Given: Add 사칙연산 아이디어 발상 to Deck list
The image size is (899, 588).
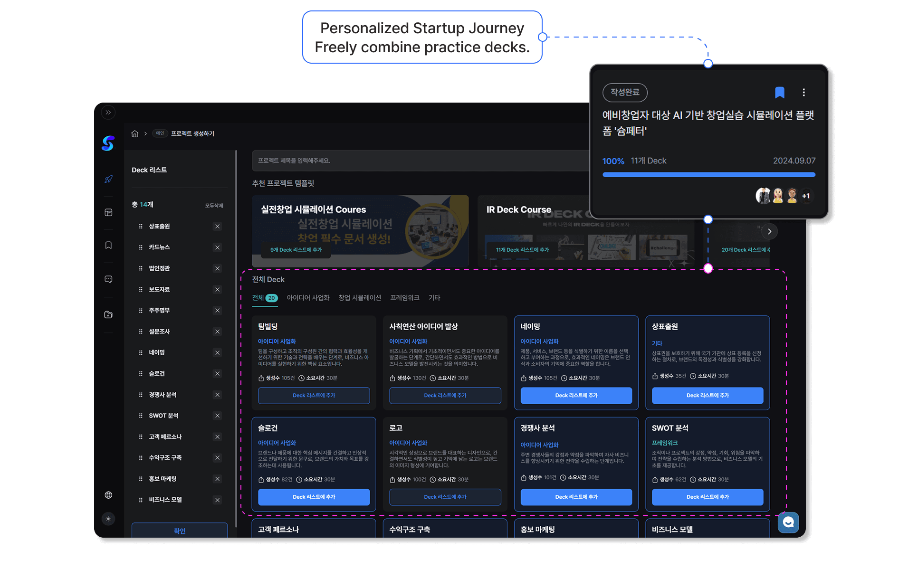Looking at the screenshot, I should pyautogui.click(x=445, y=396).
